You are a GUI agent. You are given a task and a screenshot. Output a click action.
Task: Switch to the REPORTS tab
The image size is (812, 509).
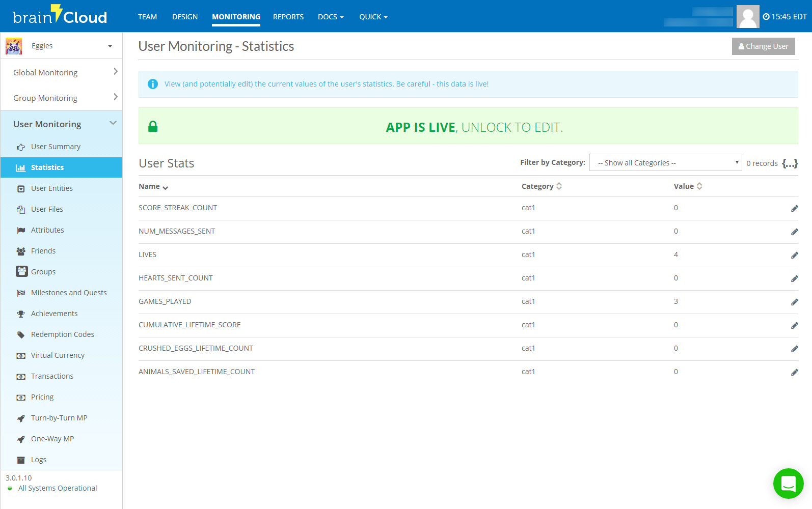tap(288, 17)
